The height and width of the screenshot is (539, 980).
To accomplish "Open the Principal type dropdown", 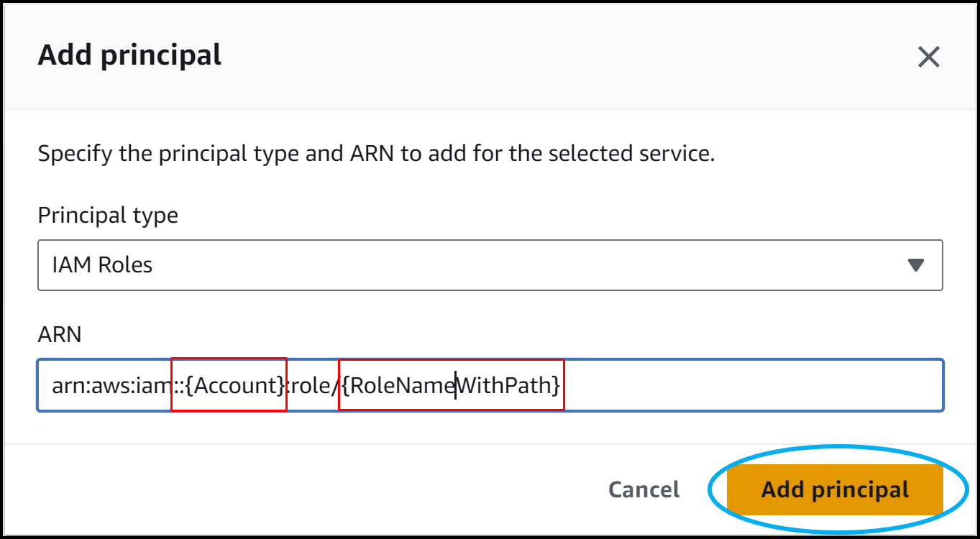I will pyautogui.click(x=489, y=265).
